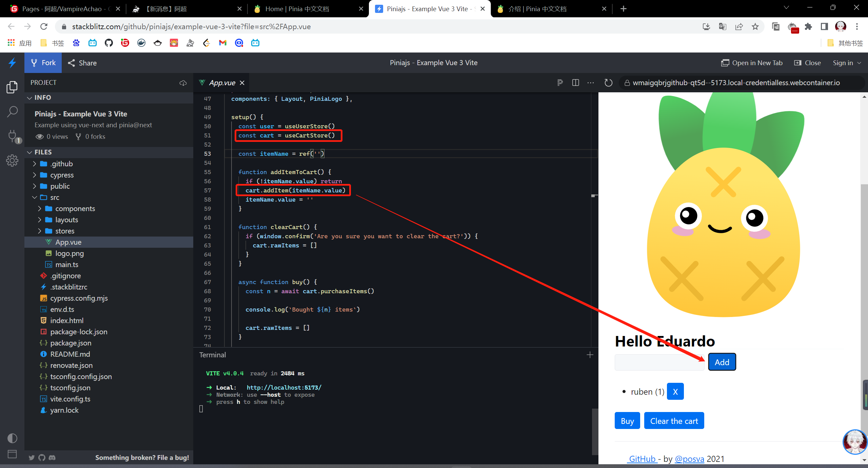The height and width of the screenshot is (468, 868).
Task: Expand the stores folder
Action: click(64, 231)
